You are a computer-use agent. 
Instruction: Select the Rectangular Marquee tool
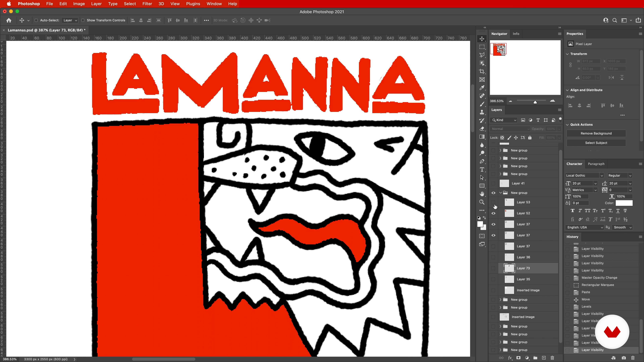[482, 47]
